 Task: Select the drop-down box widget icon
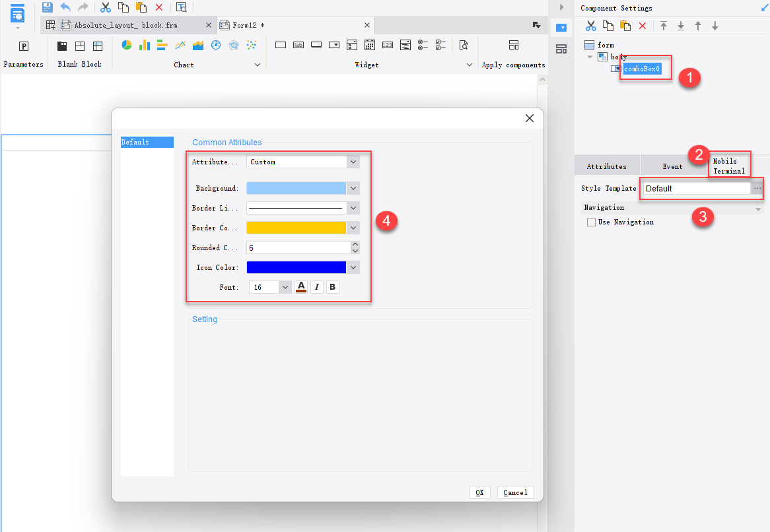[x=334, y=45]
